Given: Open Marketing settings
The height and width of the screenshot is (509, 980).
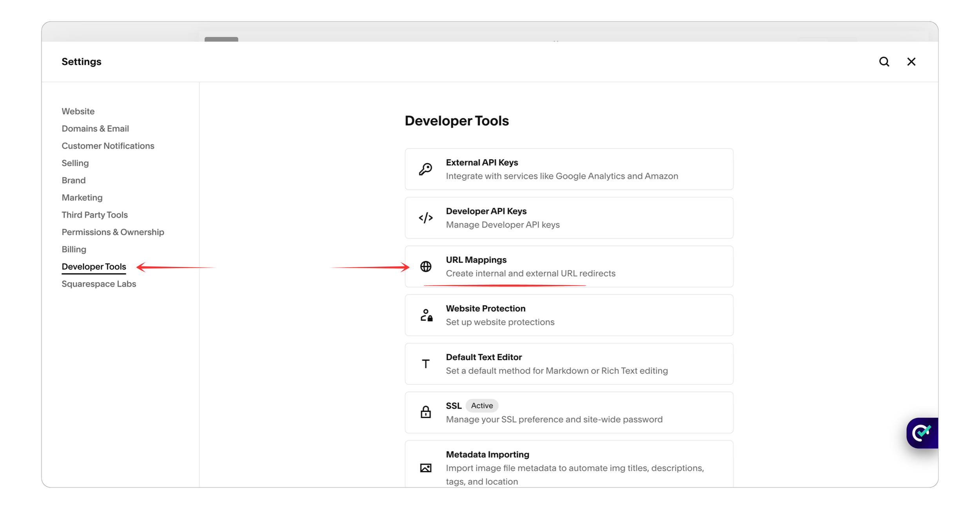Looking at the screenshot, I should pos(82,197).
